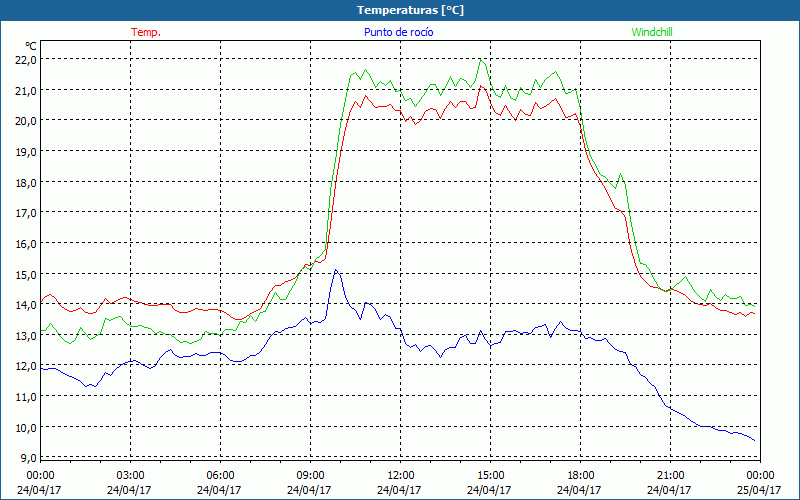The image size is (800, 500).
Task: Click the red temperature peak near 15:00
Action: (480, 86)
